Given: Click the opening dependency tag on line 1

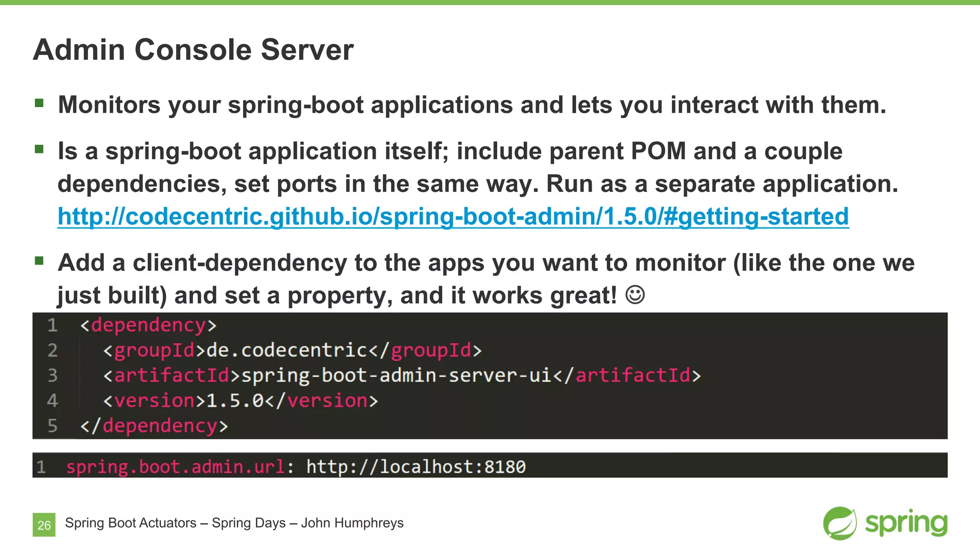Looking at the screenshot, I should pyautogui.click(x=148, y=325).
